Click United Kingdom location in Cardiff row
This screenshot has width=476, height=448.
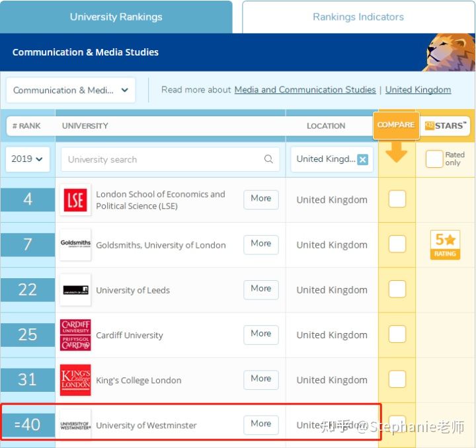coord(332,335)
